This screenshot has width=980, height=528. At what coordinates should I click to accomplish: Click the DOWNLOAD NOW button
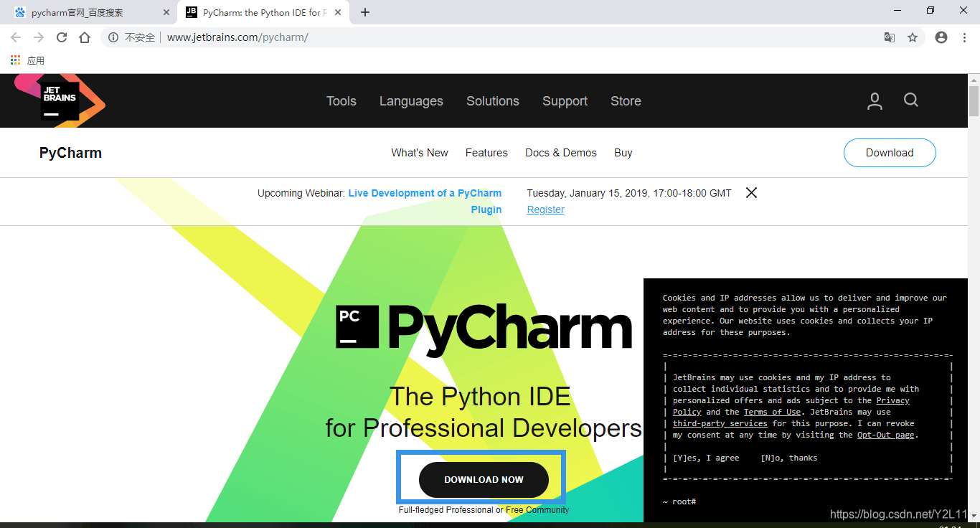pyautogui.click(x=484, y=480)
